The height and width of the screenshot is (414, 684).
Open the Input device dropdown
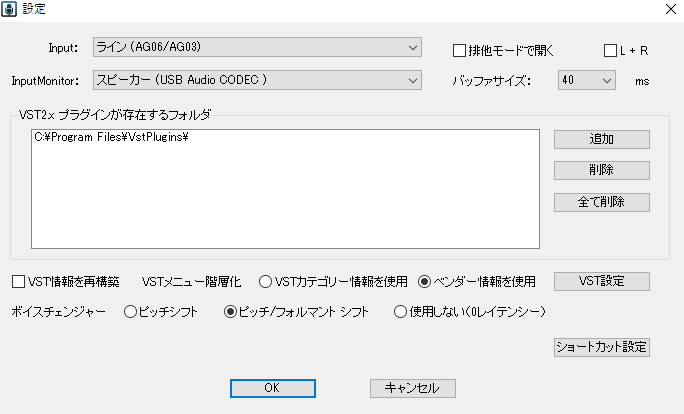pos(257,47)
